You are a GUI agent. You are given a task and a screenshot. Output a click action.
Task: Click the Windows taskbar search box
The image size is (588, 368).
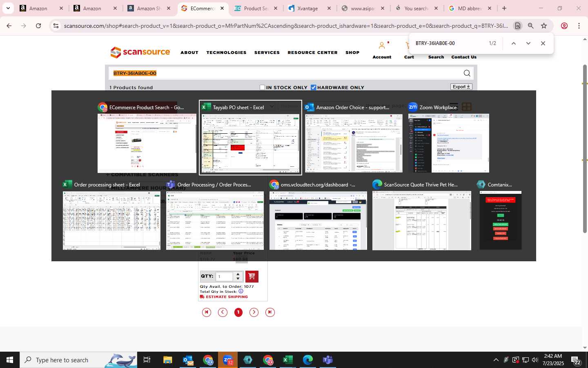pyautogui.click(x=78, y=360)
